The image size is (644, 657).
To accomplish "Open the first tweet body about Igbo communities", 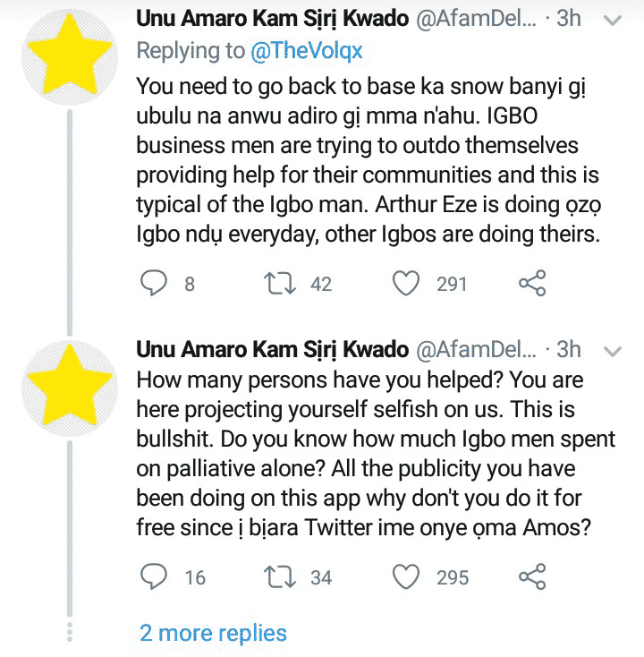I will click(x=367, y=161).
